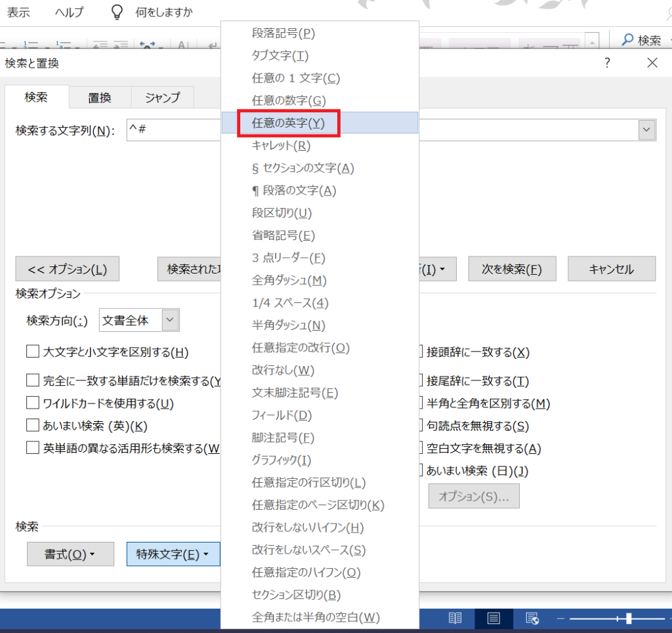The image size is (672, 633).
Task: Choose キャレット from special characters menu
Action: point(282,145)
